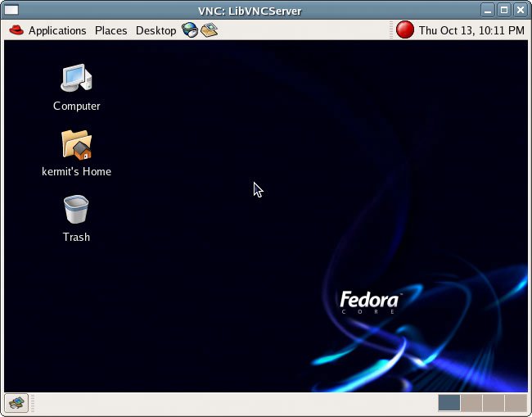532x417 pixels.
Task: Click the clock showing Thu Oct 13
Action: [471, 30]
